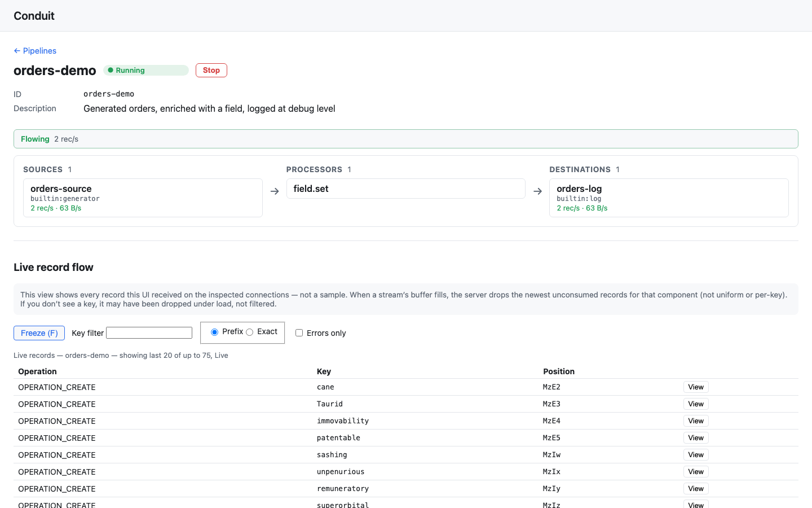Click the SOURCES section label

pyautogui.click(x=43, y=169)
